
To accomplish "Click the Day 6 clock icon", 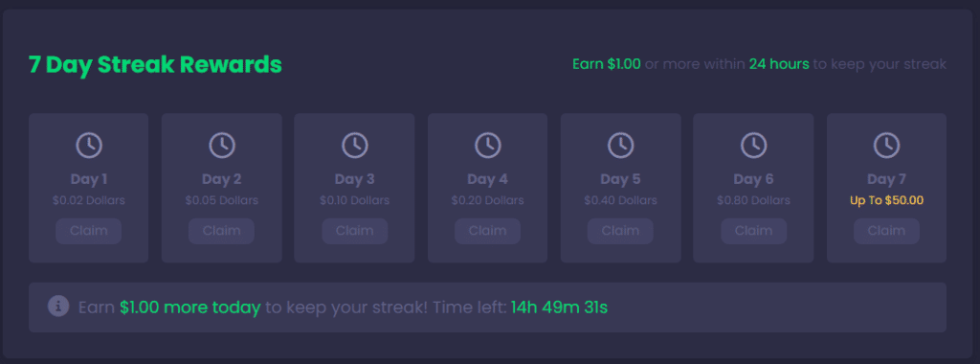I will click(753, 145).
